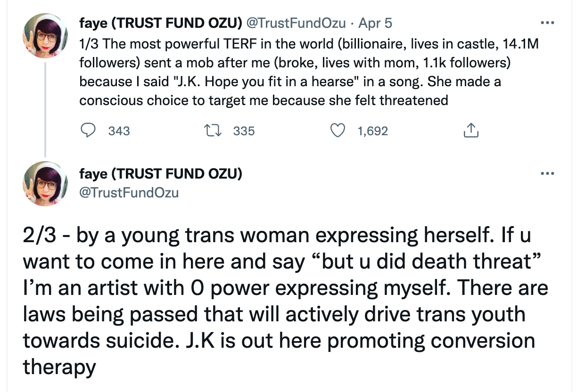Screen dimensions: 577x392
Task: Open the Apr 5 timestamp link
Action: click(x=375, y=23)
